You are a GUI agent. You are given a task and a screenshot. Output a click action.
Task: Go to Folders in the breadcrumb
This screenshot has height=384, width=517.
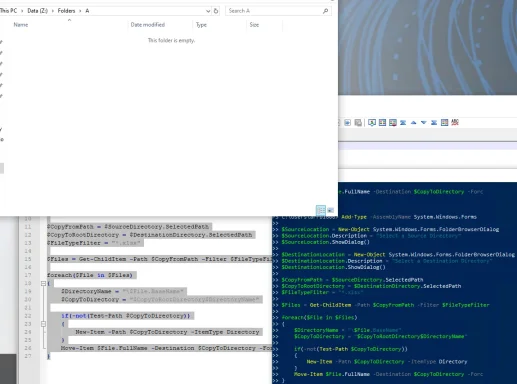click(x=66, y=11)
